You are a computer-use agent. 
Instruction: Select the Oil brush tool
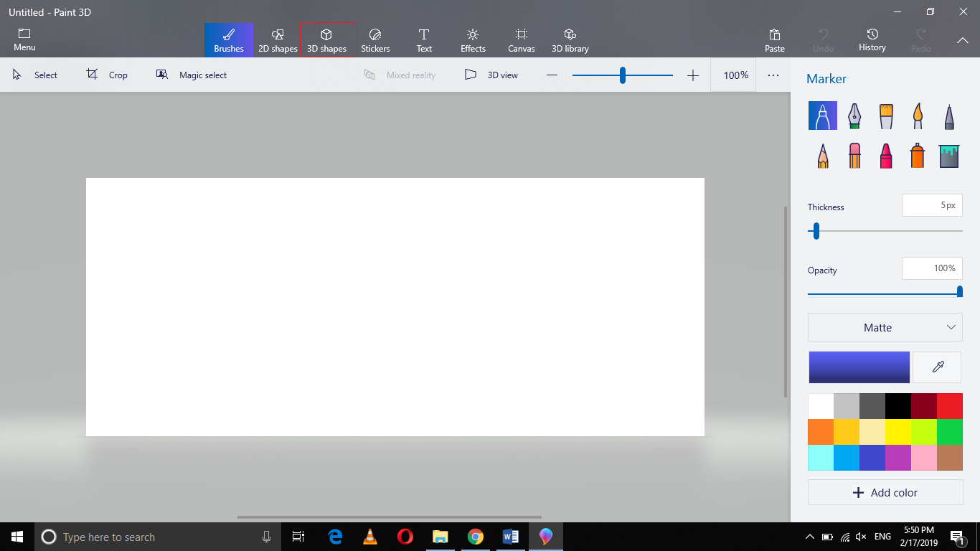point(885,115)
